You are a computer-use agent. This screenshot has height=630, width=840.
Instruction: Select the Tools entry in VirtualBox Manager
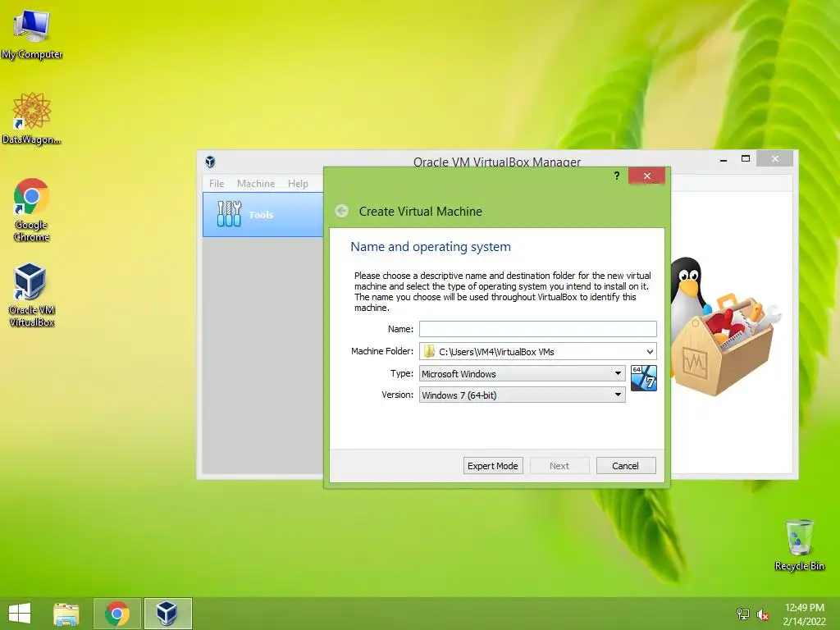pos(263,214)
